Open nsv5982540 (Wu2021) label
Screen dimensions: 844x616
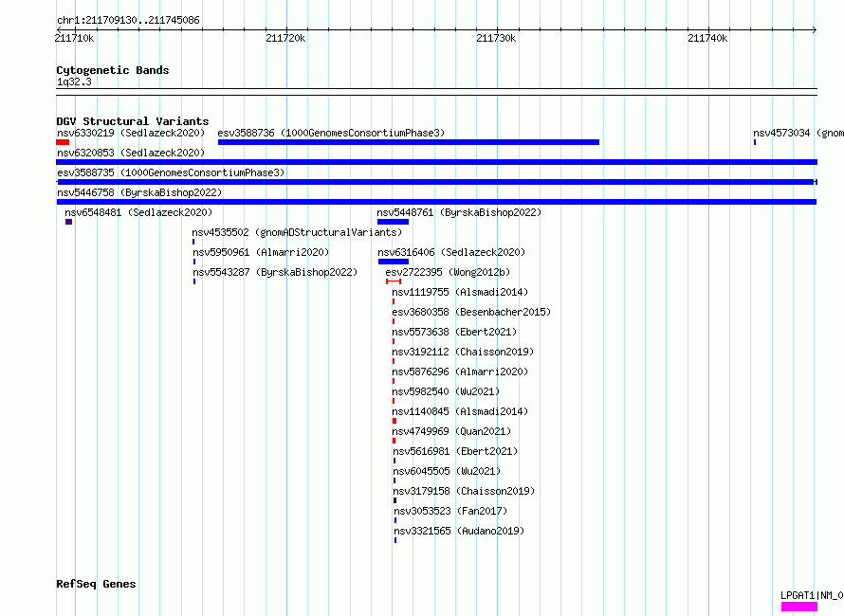pyautogui.click(x=446, y=391)
